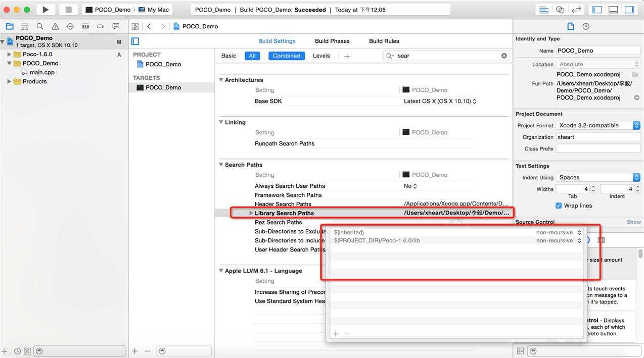Switch to Assistant editor
This screenshot has width=644, height=358.
tap(560, 10)
